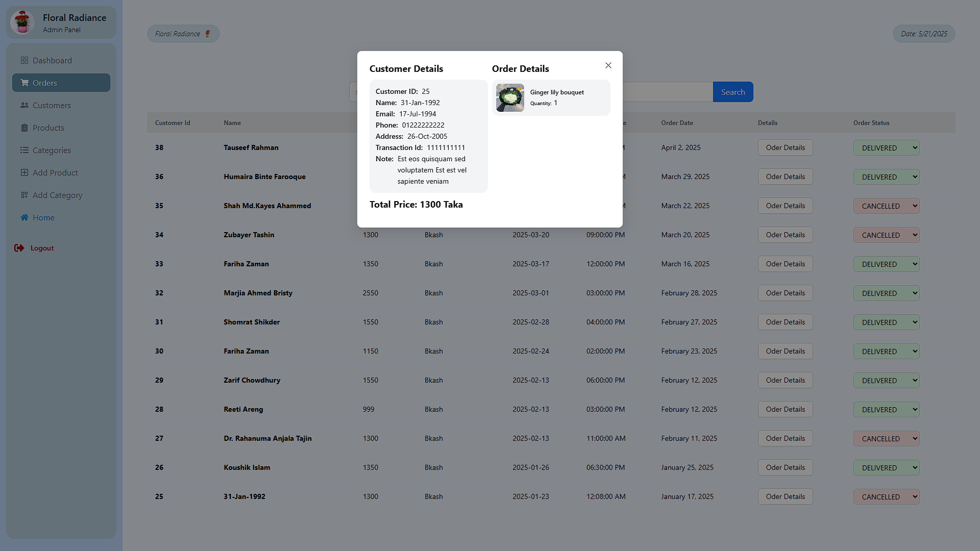The height and width of the screenshot is (551, 980).
Task: Close the customer details popup
Action: pos(608,65)
